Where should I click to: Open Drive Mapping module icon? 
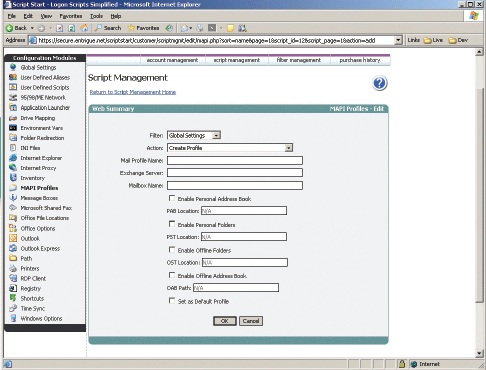[13, 118]
